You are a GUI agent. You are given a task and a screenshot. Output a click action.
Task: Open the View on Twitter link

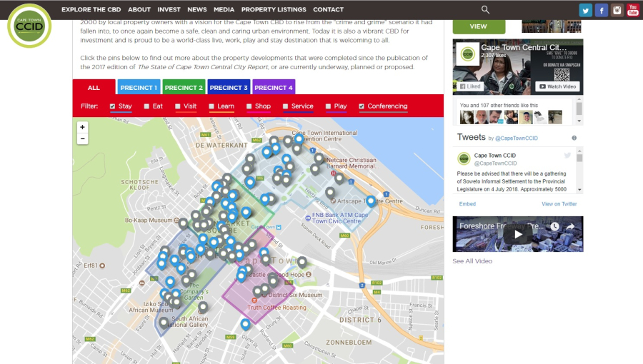pyautogui.click(x=559, y=204)
